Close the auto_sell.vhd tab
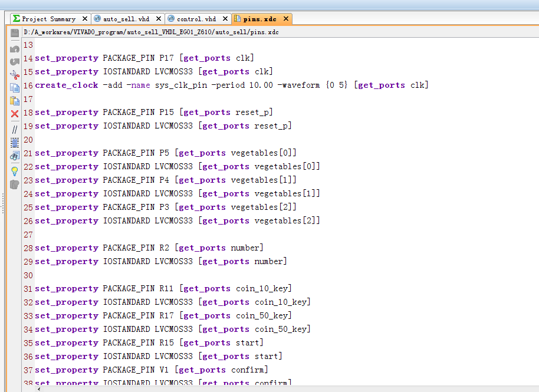The image size is (539, 392). 158,19
